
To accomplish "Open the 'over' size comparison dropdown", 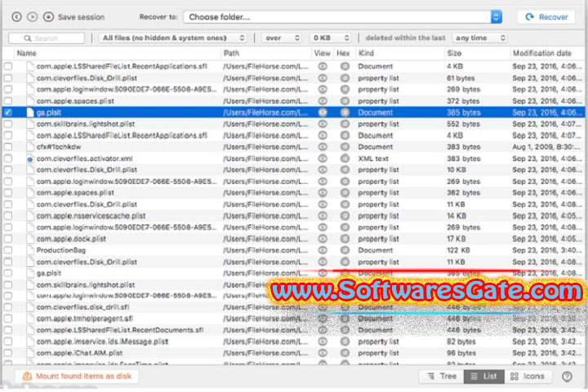I will pyautogui.click(x=282, y=38).
